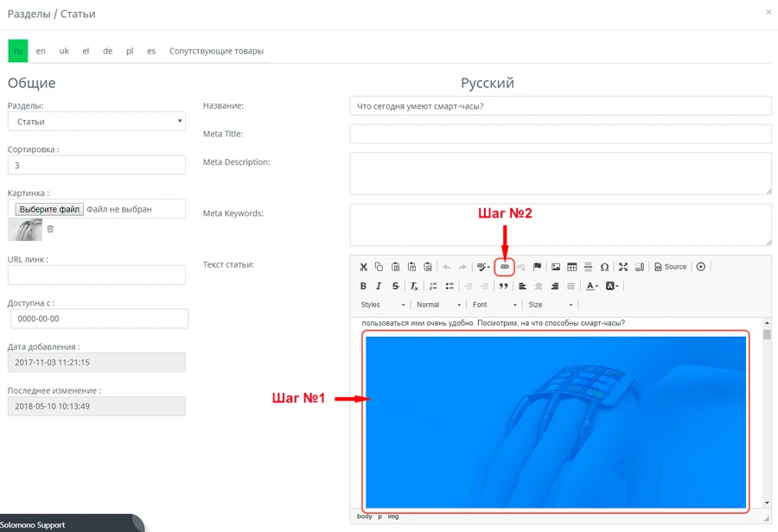Screen dimensions: 778x532
Task: Click the Insert Link icon in editor toolbar
Action: click(x=505, y=267)
